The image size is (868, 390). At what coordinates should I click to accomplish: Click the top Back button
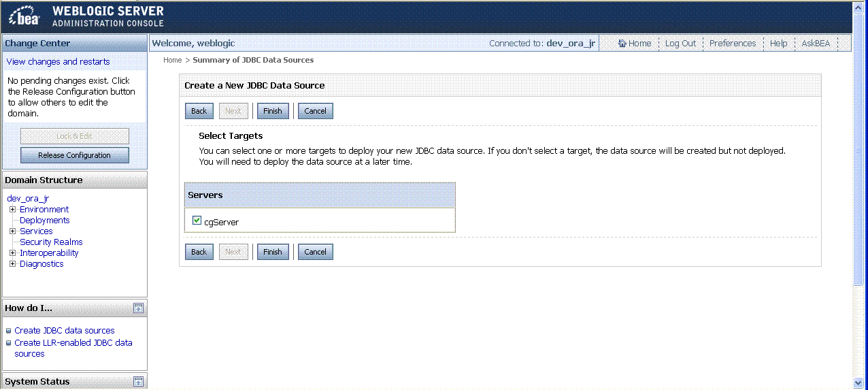click(x=199, y=111)
